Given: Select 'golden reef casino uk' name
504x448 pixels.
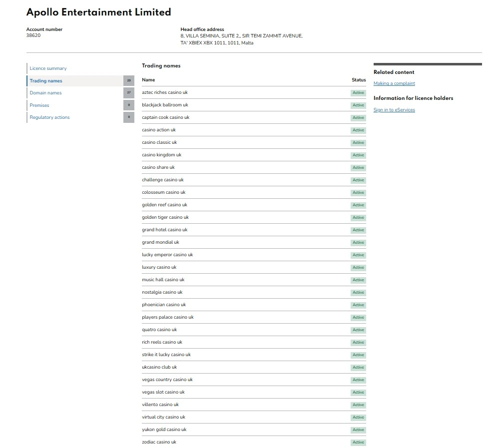Looking at the screenshot, I should 164,205.
